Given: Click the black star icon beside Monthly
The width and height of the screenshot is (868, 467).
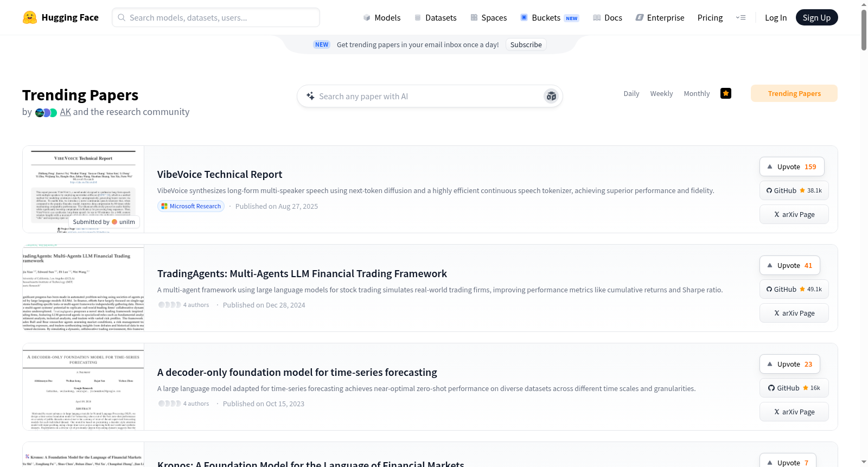Looking at the screenshot, I should (x=726, y=93).
